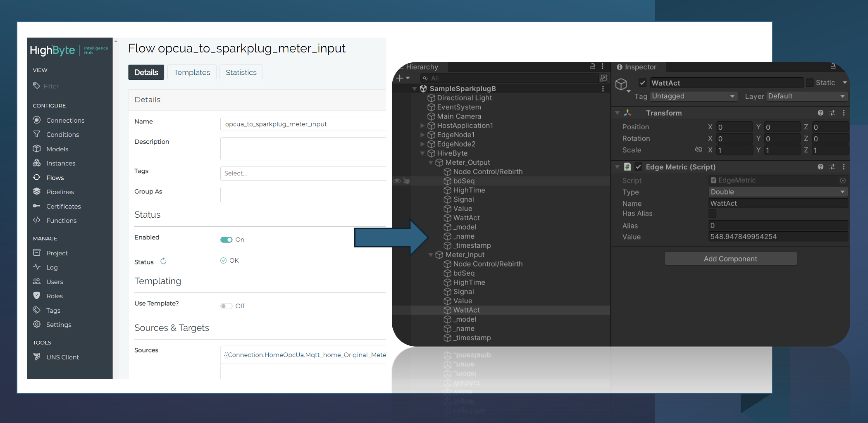
Task: Open Log under Manage
Action: [x=45, y=267]
